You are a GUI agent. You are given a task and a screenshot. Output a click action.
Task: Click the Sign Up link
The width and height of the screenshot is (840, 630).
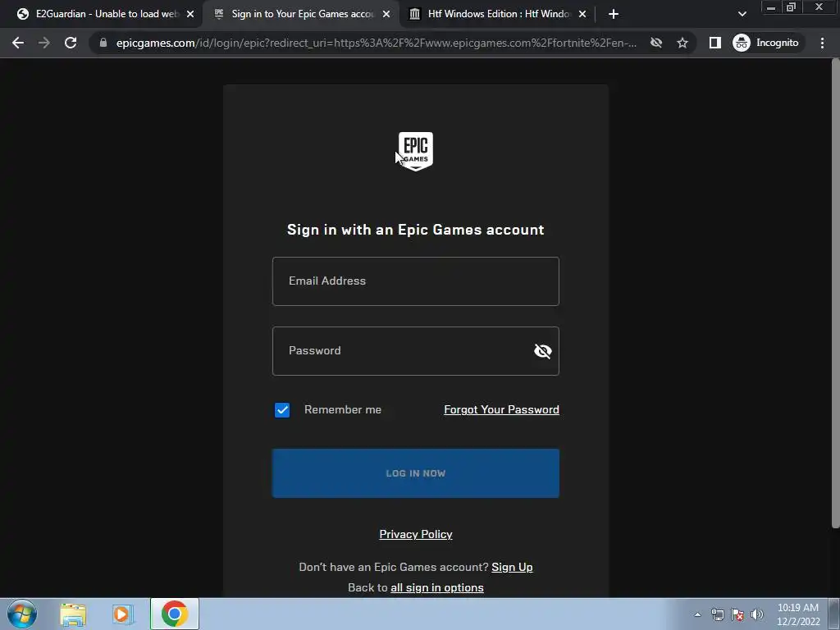[512, 567]
